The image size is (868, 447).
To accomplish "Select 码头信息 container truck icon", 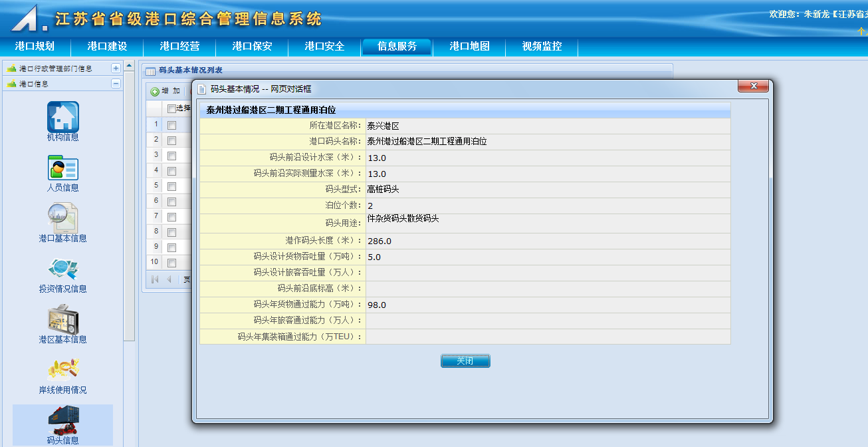I will (x=63, y=419).
